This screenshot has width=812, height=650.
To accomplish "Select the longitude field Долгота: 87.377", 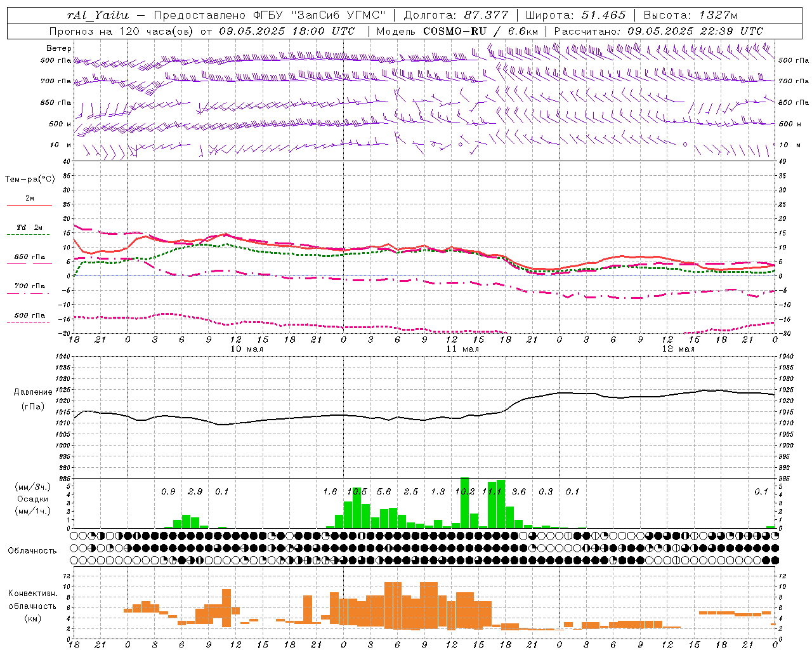I will pyautogui.click(x=455, y=15).
